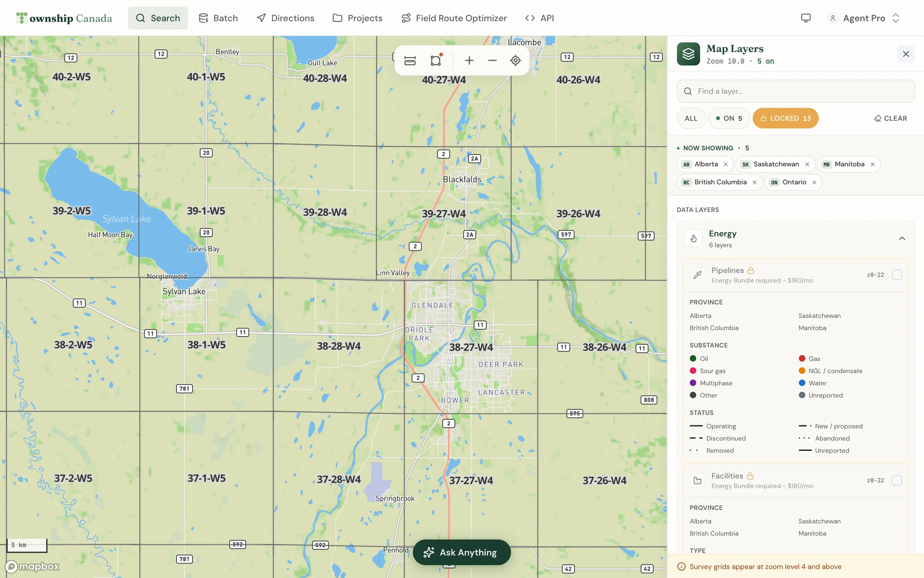Image resolution: width=924 pixels, height=578 pixels.
Task: Filter layers by ON 5
Action: 729,118
